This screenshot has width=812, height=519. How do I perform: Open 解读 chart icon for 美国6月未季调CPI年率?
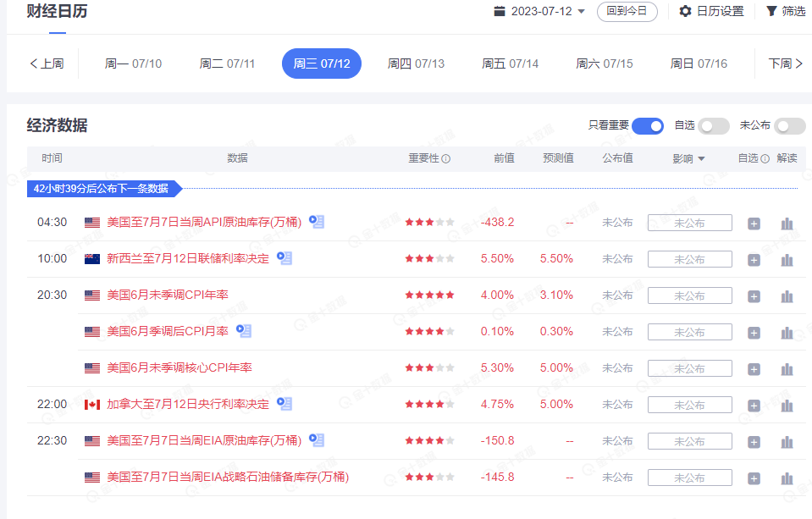[787, 295]
